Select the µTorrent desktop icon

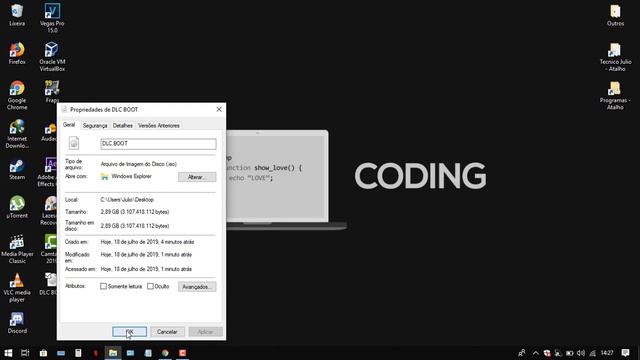click(x=17, y=207)
